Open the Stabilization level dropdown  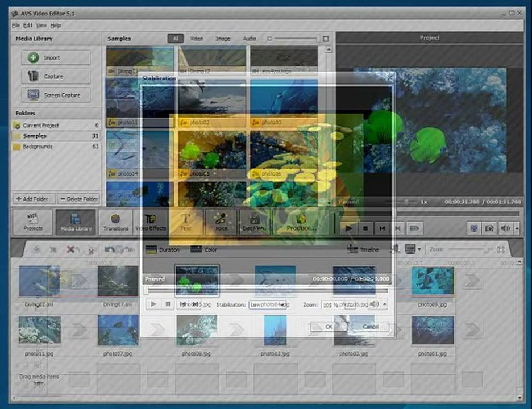pos(268,304)
